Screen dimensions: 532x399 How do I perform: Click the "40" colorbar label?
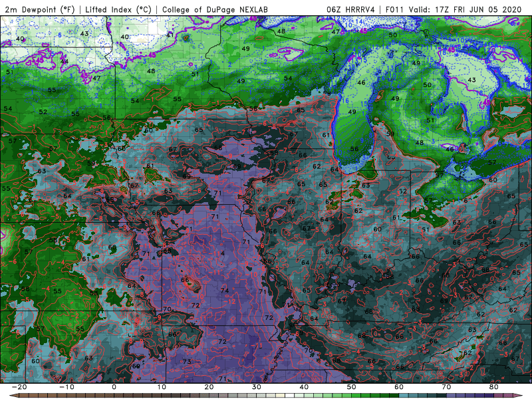pos(304,387)
